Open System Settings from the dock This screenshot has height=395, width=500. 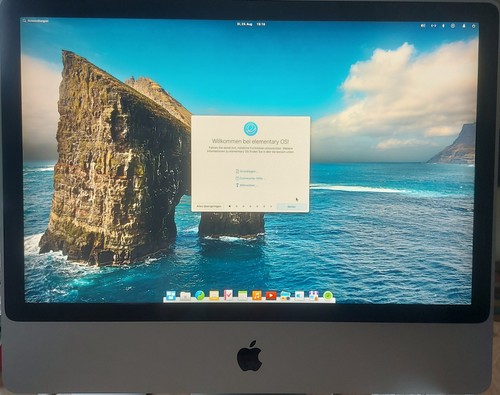[299, 296]
